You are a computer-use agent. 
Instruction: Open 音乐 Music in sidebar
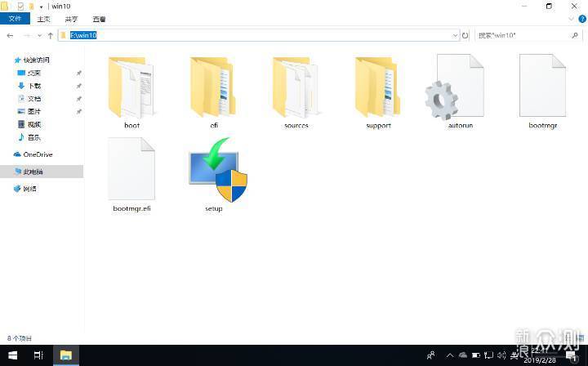(33, 137)
